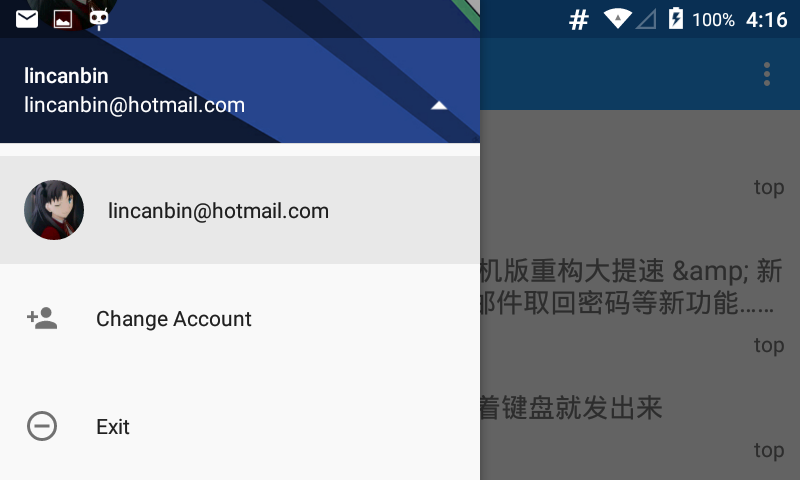Choose the Exit menu entry
Viewport: 800px width, 480px height.
(240, 426)
